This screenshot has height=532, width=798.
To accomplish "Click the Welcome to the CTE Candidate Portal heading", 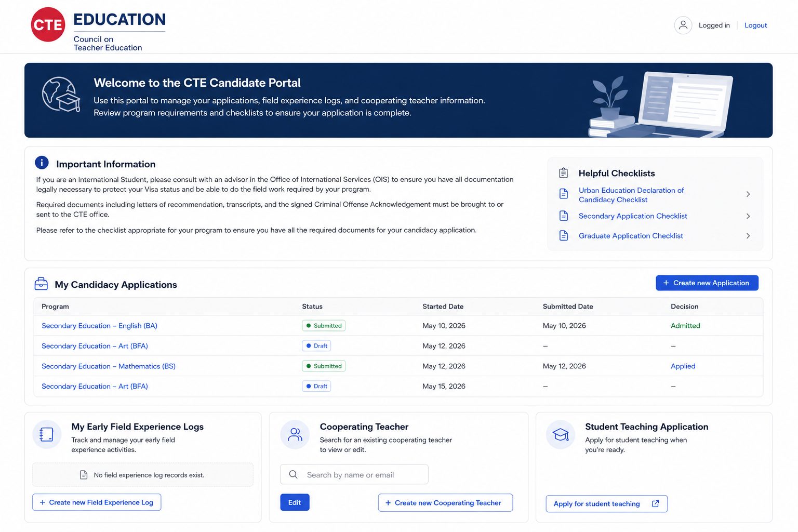I will pos(197,83).
